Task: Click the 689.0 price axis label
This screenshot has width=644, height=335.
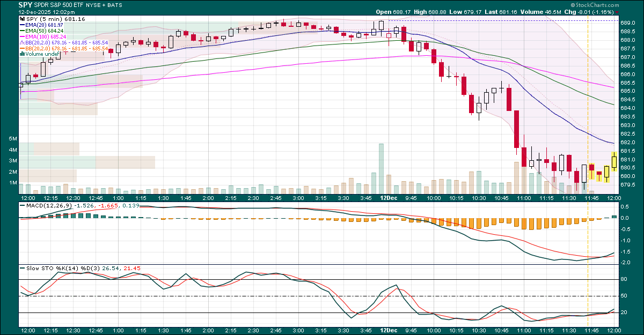Action: pyautogui.click(x=628, y=23)
